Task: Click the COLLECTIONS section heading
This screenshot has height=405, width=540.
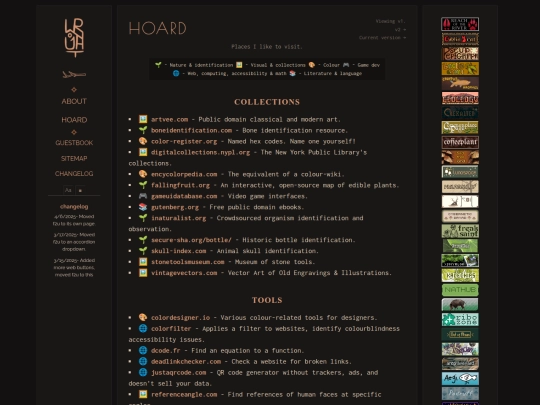Action: 267,102
